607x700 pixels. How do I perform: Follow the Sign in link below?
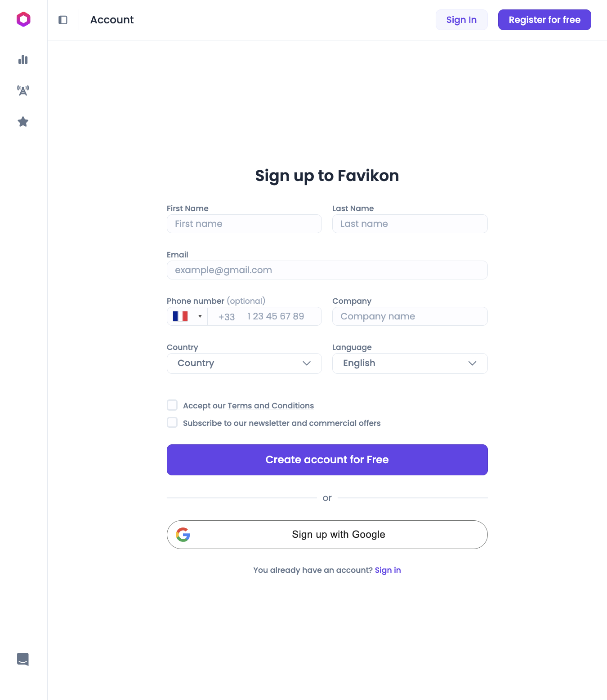tap(388, 570)
